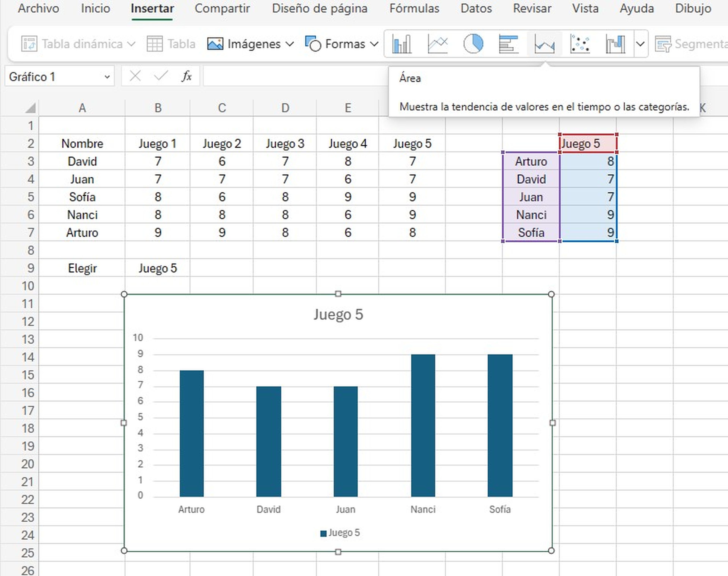Image resolution: width=728 pixels, height=576 pixels.
Task: Click the Nombre cell
Action: click(x=82, y=143)
